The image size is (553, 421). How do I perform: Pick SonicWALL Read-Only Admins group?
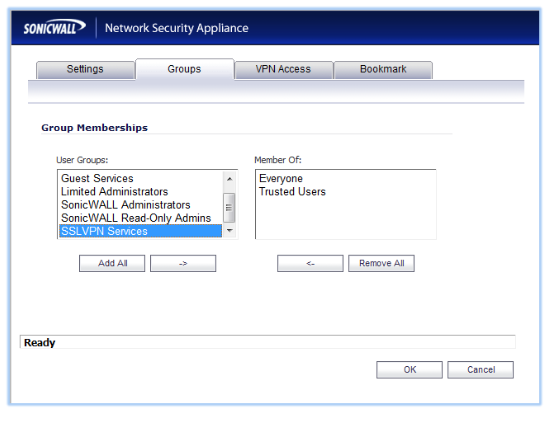click(141, 218)
